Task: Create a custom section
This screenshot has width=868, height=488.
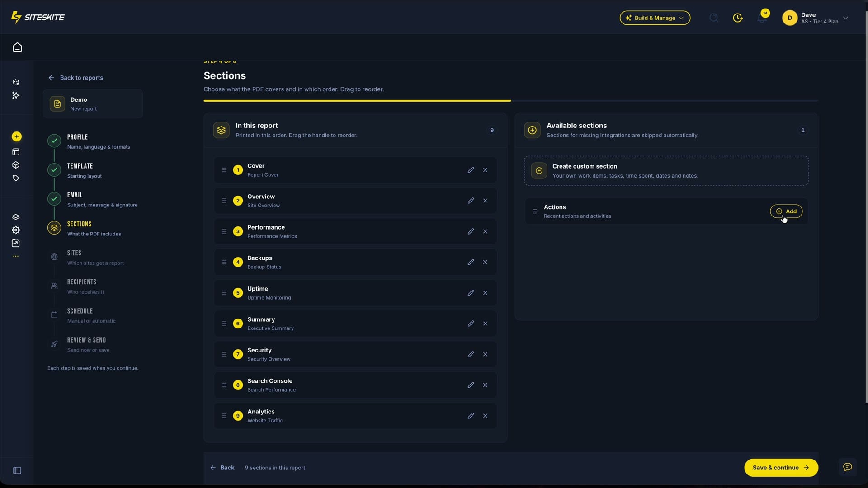Action: click(x=666, y=171)
